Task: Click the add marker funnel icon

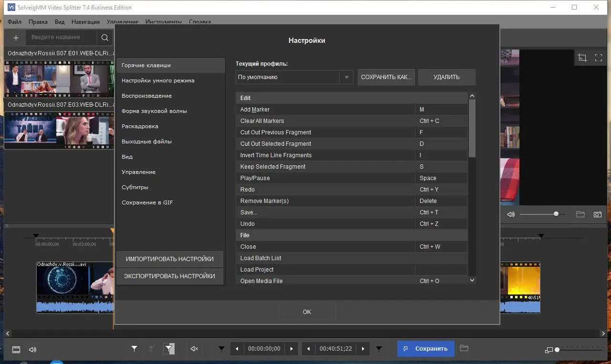Action: click(135, 349)
